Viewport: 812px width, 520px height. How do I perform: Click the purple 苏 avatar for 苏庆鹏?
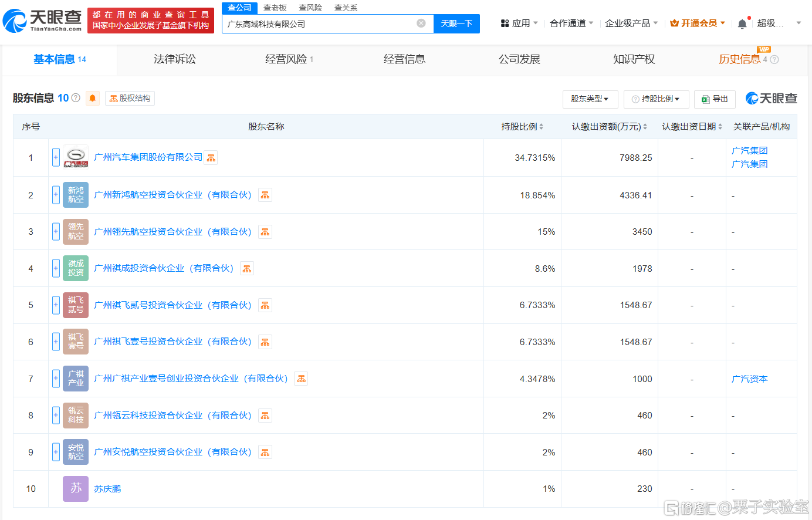pyautogui.click(x=76, y=489)
